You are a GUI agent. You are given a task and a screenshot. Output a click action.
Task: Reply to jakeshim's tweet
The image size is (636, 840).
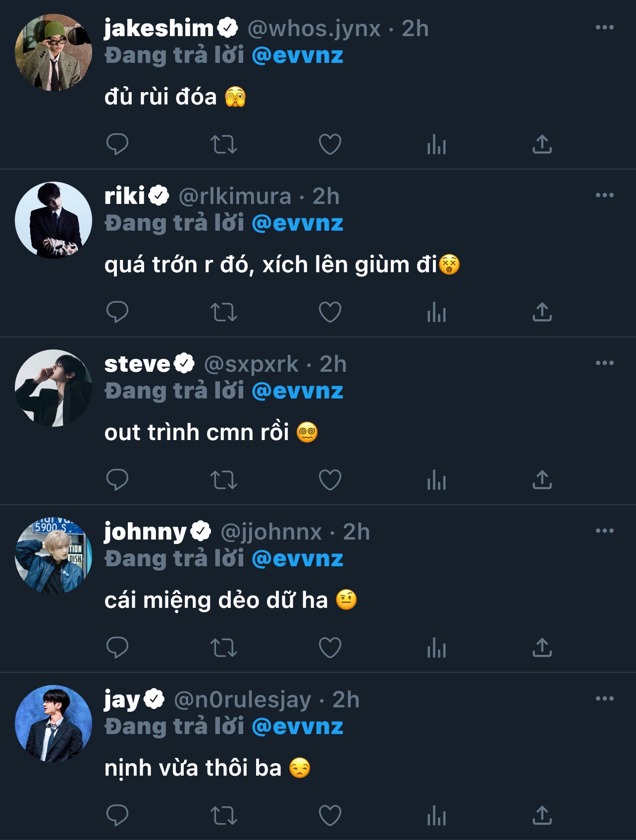117,145
